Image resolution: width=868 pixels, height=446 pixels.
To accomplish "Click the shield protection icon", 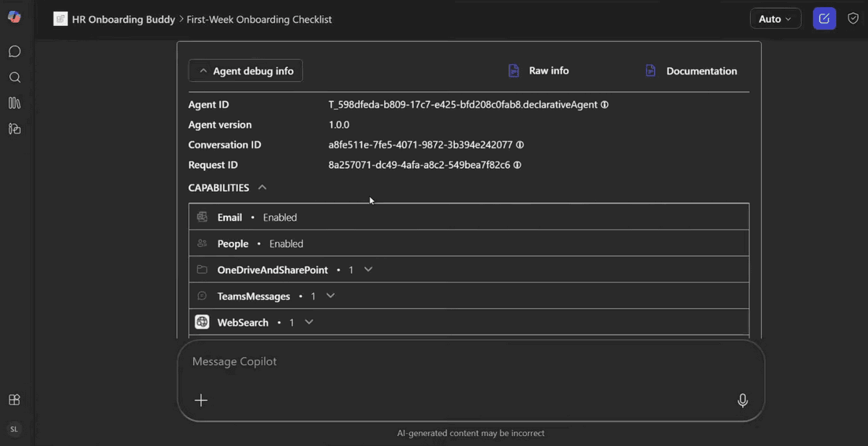I will (x=853, y=19).
